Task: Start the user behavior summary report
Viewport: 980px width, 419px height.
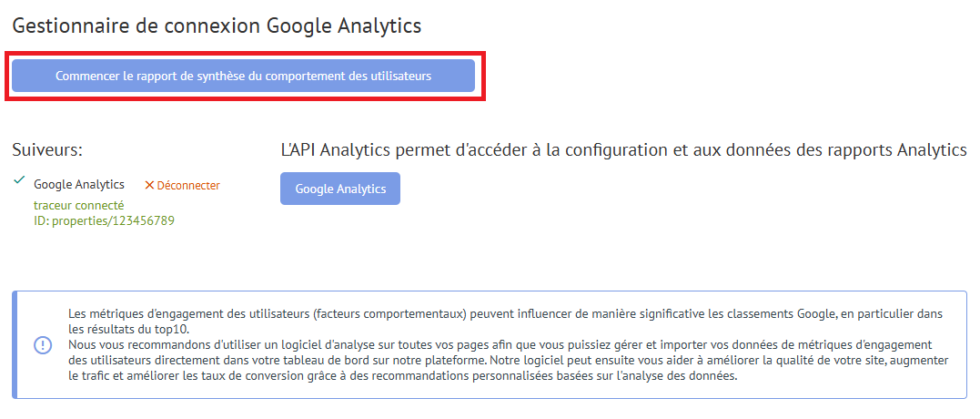Action: tap(243, 76)
